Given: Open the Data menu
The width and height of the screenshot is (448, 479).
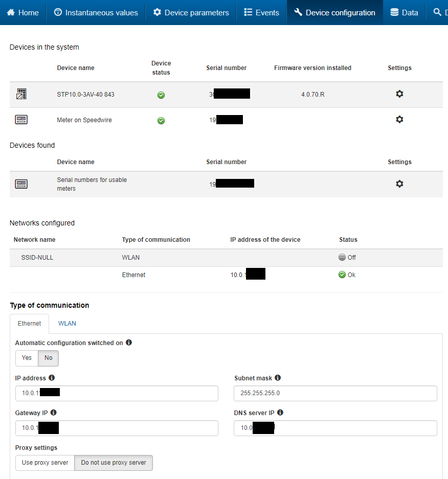Looking at the screenshot, I should [x=404, y=13].
